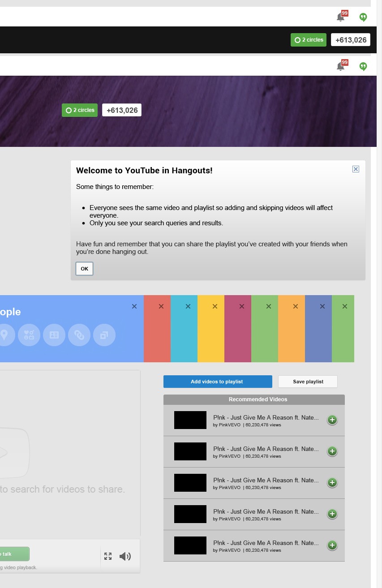The height and width of the screenshot is (588, 382).
Task: Close the green card at the far right end
Action: 345,306
